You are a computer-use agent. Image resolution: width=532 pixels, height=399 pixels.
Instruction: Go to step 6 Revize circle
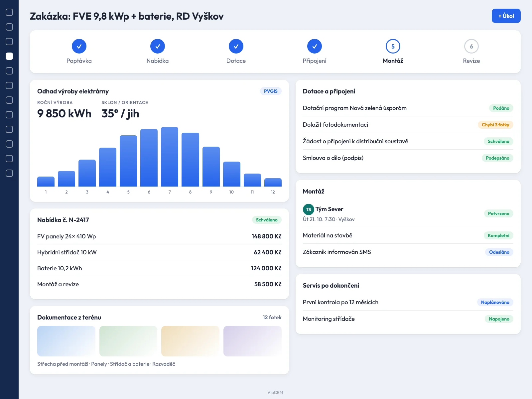471,46
